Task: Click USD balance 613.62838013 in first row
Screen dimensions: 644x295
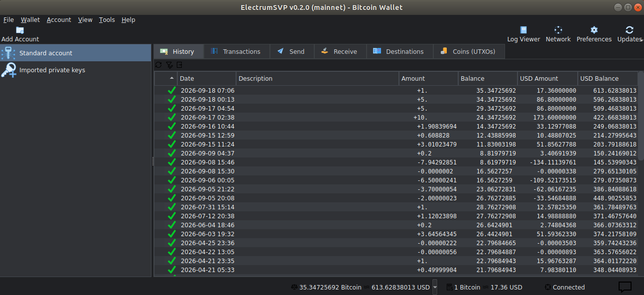Action: (615, 91)
